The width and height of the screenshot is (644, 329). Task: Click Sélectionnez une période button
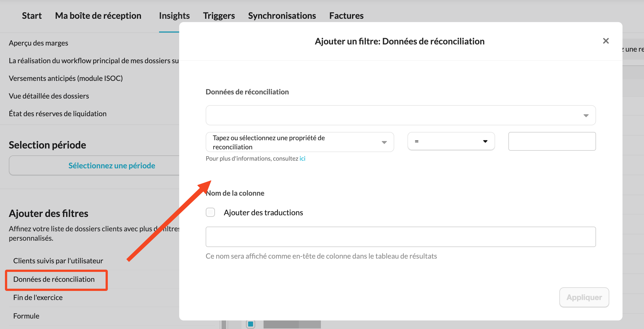click(112, 166)
